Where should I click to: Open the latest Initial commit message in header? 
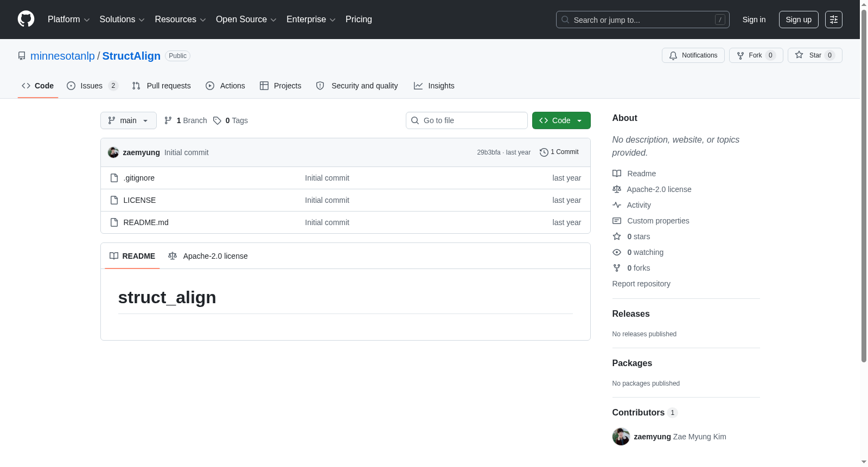pyautogui.click(x=187, y=152)
